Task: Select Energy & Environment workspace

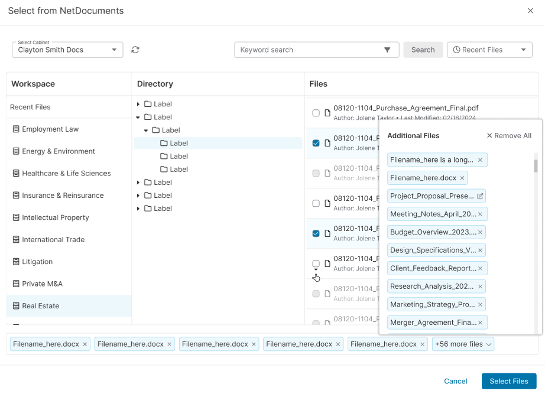Action: click(x=69, y=151)
